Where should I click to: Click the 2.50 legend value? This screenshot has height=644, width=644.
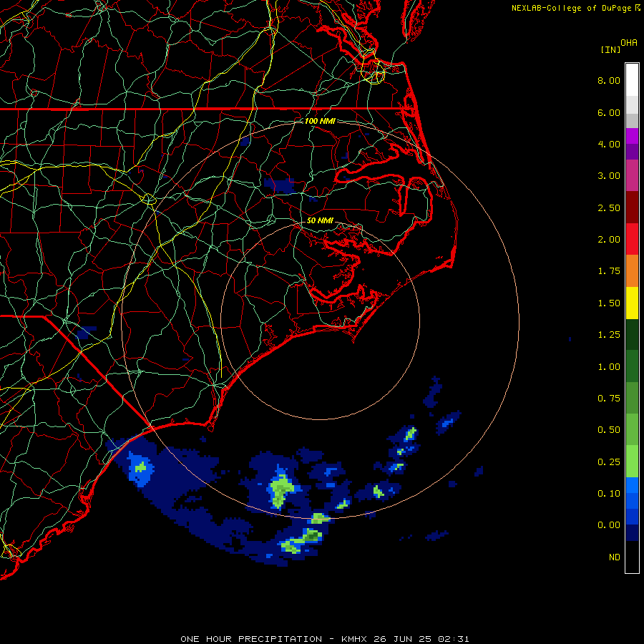(609, 208)
